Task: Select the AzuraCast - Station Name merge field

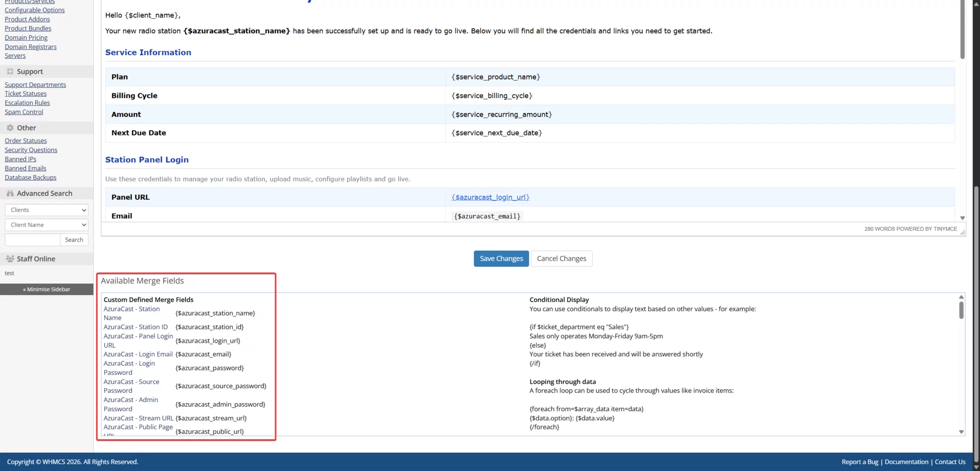Action: pyautogui.click(x=132, y=313)
